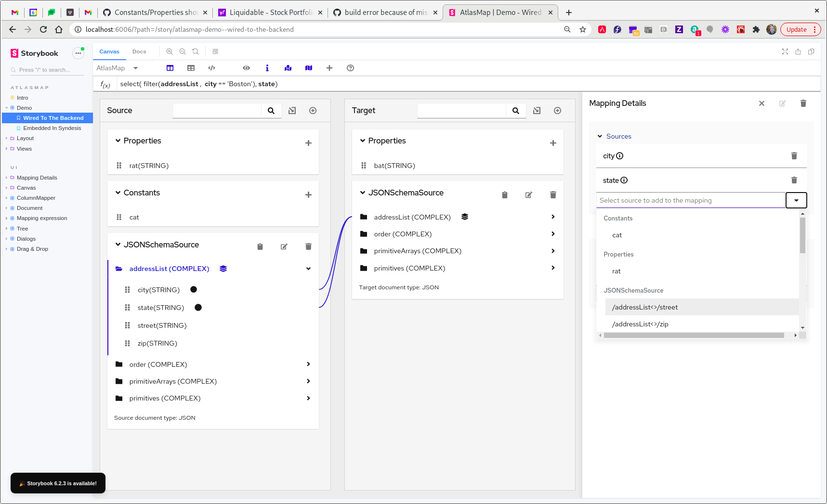Click the Target search input field

coord(461,110)
